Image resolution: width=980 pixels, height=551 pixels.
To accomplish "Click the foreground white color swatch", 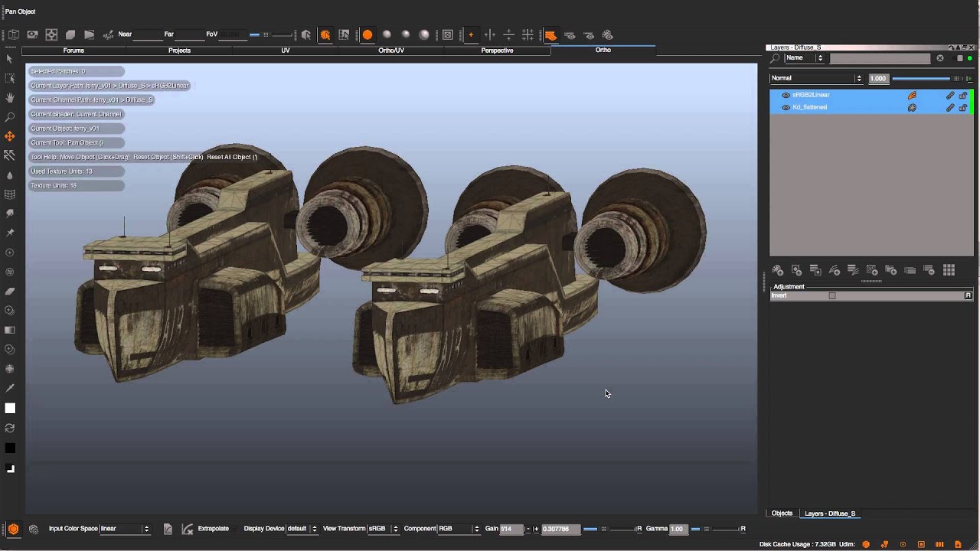I will pos(10,409).
